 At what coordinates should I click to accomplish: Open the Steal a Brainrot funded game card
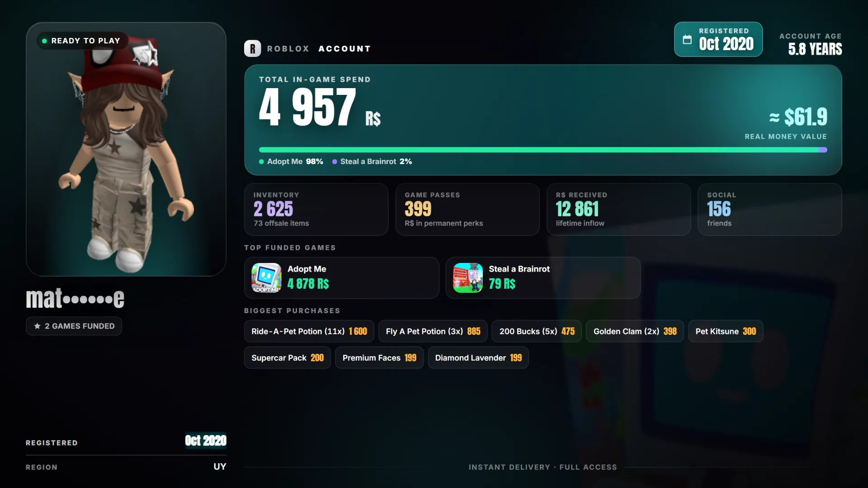point(542,278)
